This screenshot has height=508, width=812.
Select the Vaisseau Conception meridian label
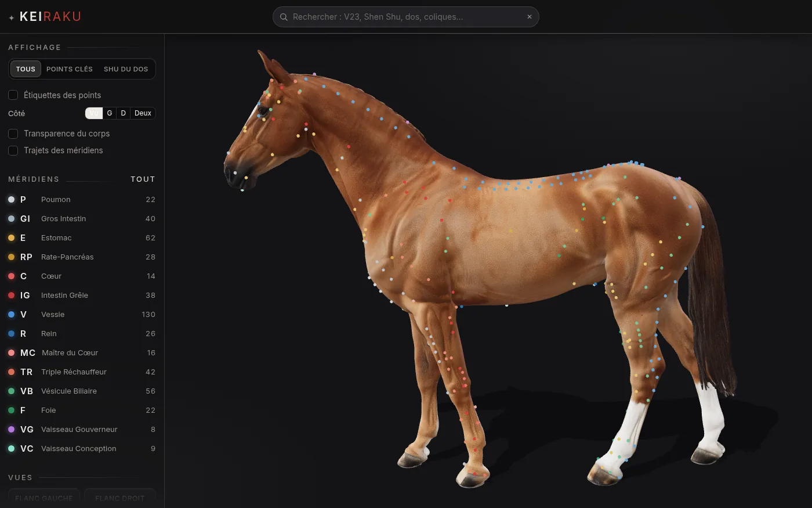(x=79, y=449)
